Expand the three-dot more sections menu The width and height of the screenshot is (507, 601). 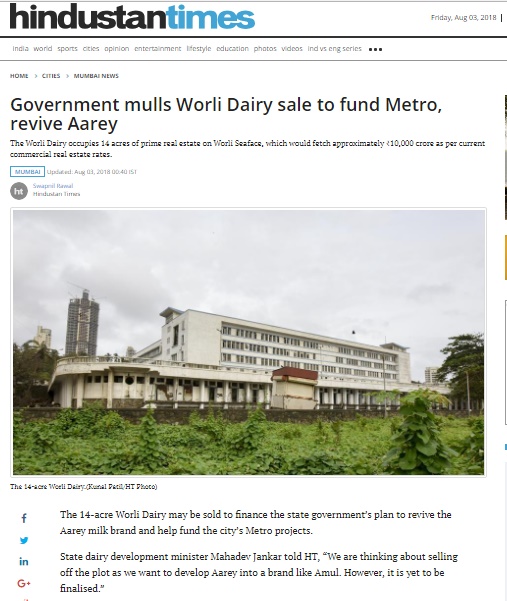pyautogui.click(x=376, y=49)
